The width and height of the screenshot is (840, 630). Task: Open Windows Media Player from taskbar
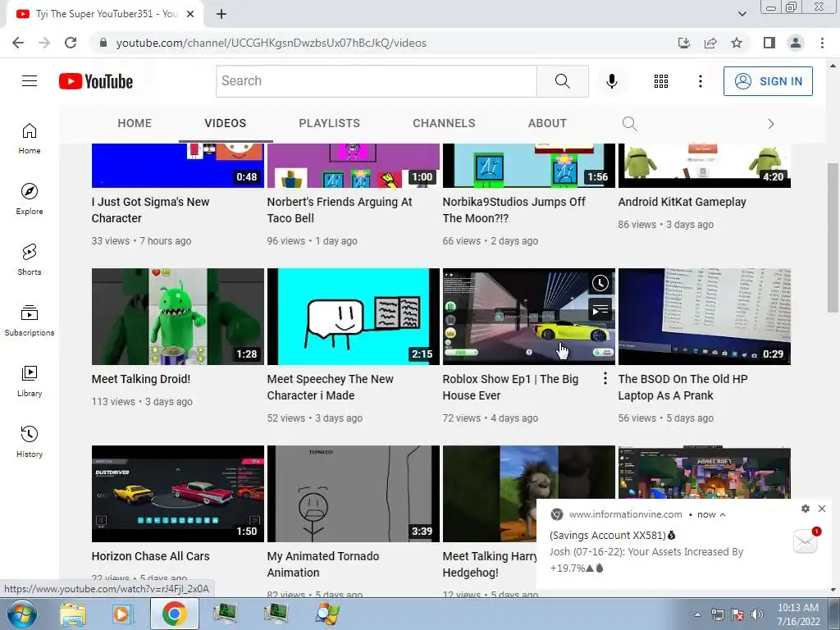point(122,614)
